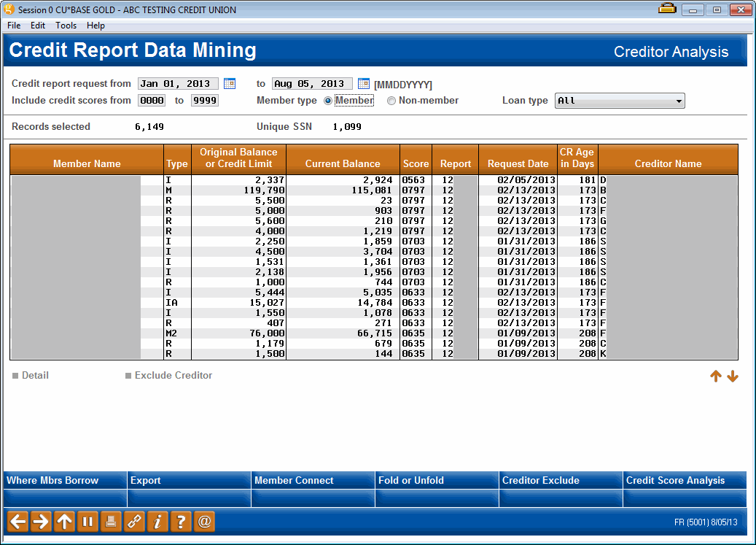The width and height of the screenshot is (756, 545).
Task: Click the request date 02/05/2013
Action: pos(526,180)
